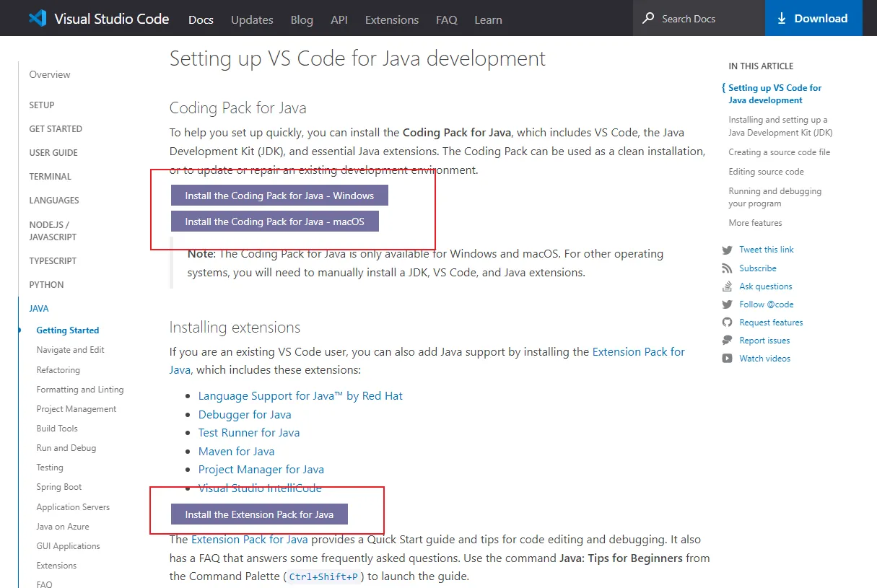
Task: Click the Twitter icon beside Tweet this link
Action: point(727,250)
